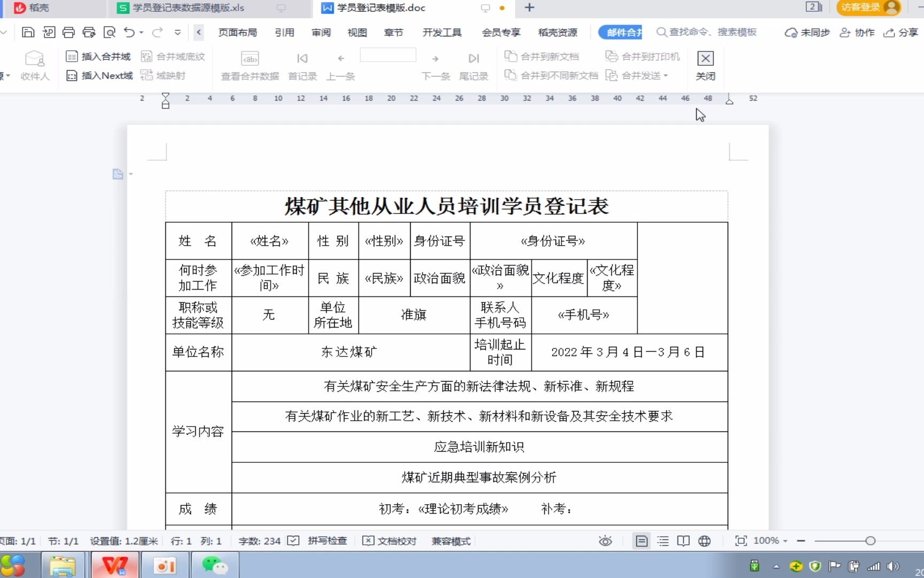Open the undo history dropdown arrow
The height and width of the screenshot is (578, 924).
(141, 33)
